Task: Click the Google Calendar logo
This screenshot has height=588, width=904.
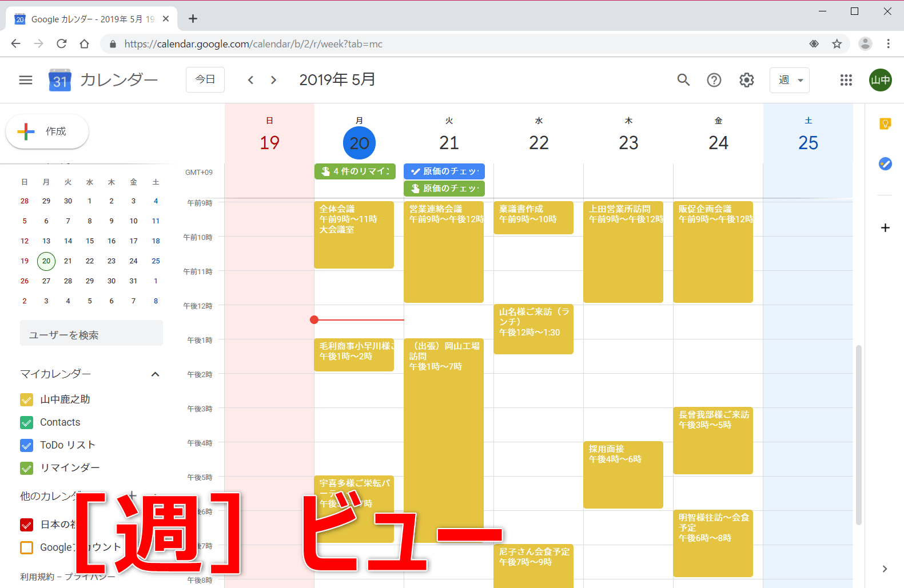Action: tap(59, 80)
